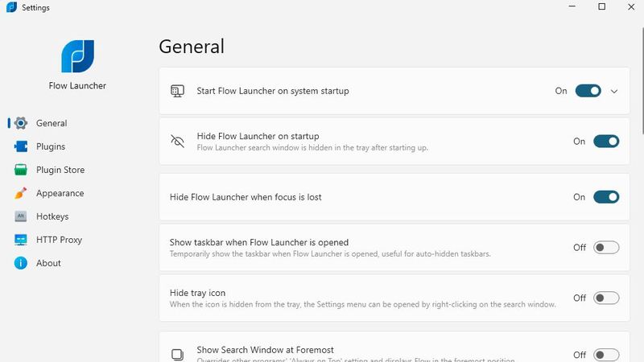Enable Show Search Window at Foremost toggle
The width and height of the screenshot is (644, 362).
(x=606, y=355)
